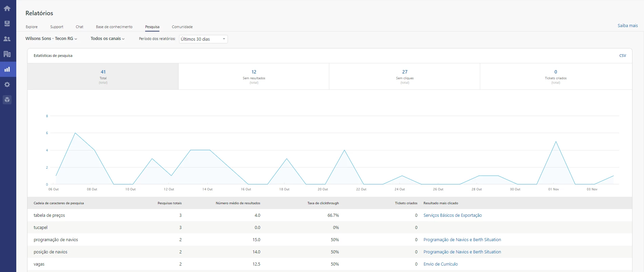
Task: Select Reporting bar chart icon in sidebar
Action: pyautogui.click(x=7, y=69)
